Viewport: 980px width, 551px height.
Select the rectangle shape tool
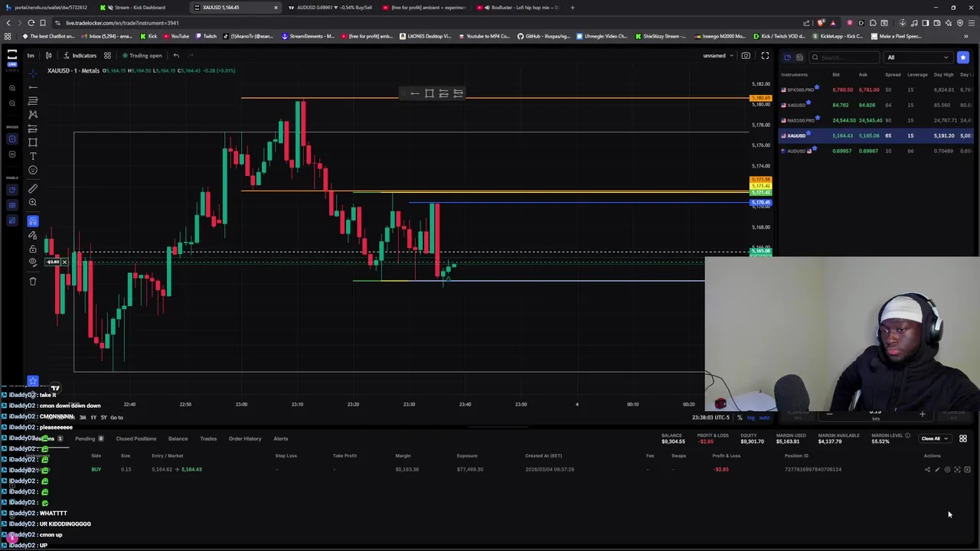tap(33, 142)
